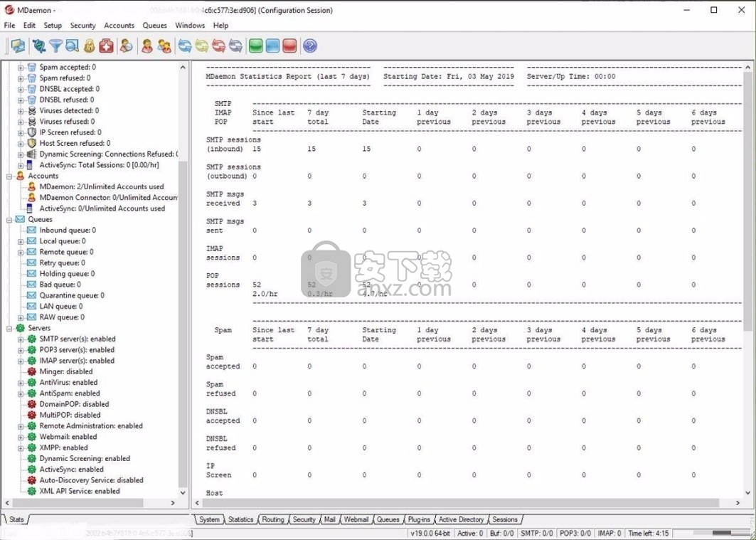Click the trash bin icon beside Spam accepted
Viewport: 756px width, 540px height.
[32, 67]
